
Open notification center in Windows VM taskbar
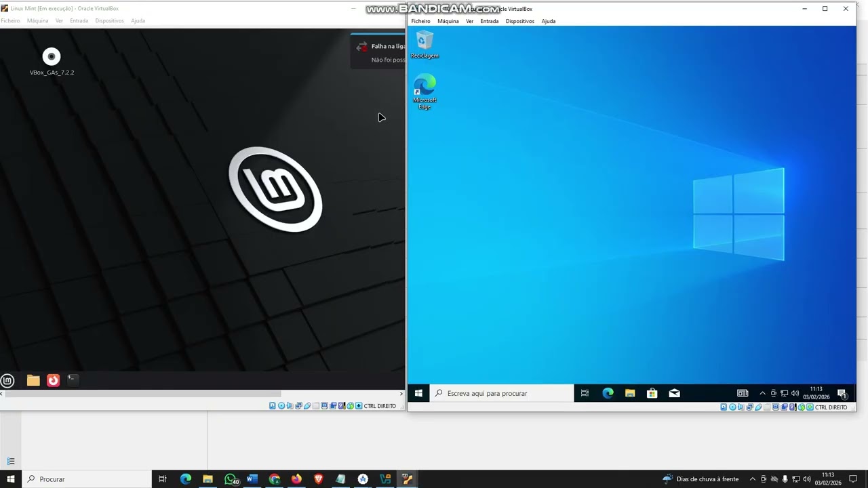[842, 393]
